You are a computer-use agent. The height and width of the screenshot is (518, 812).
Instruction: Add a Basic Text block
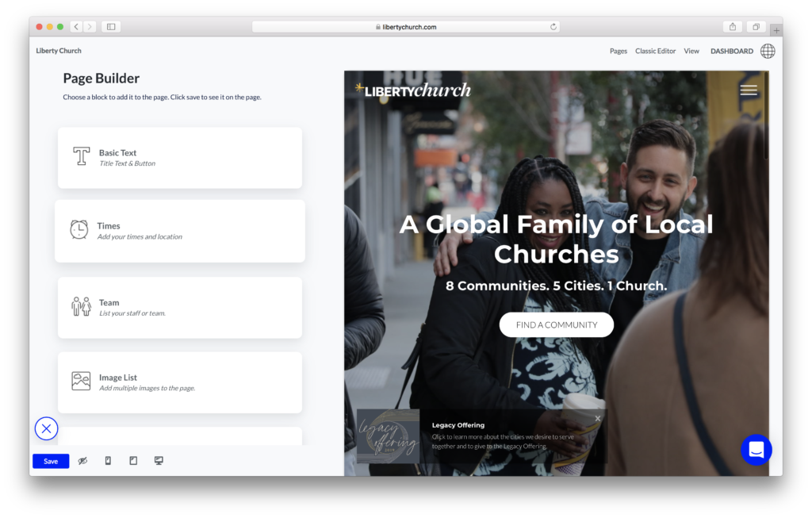coord(180,158)
